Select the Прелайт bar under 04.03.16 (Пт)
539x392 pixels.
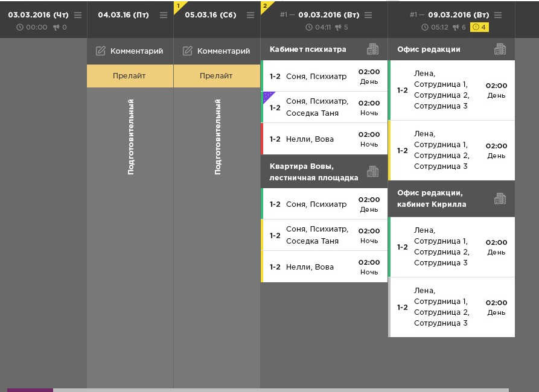130,76
